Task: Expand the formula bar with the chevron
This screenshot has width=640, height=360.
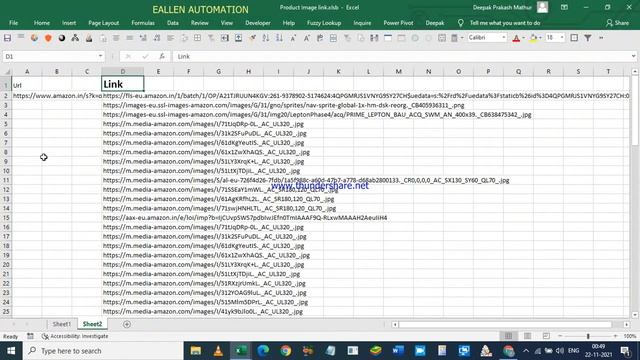Action: [x=633, y=56]
